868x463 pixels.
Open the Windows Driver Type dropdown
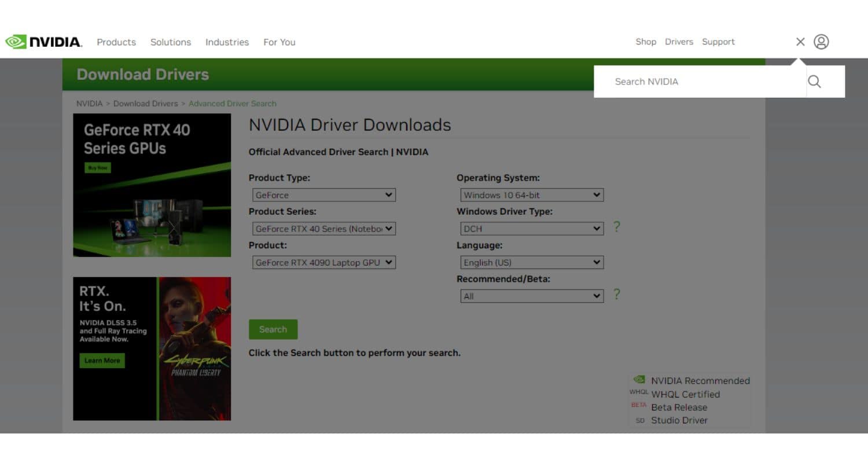532,229
